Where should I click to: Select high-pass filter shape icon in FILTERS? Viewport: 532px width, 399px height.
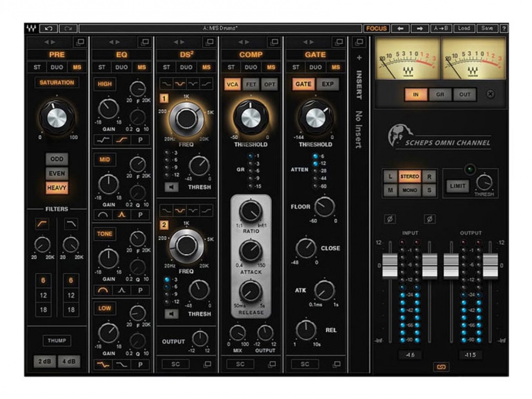[42, 225]
